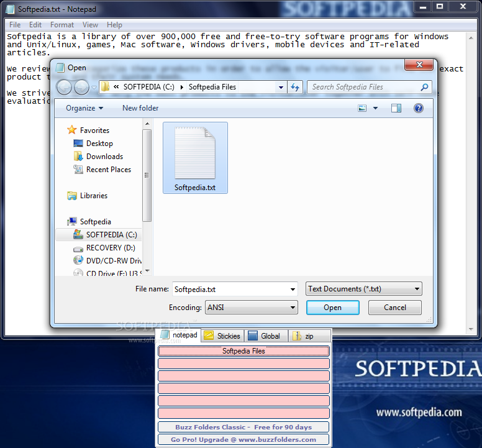Open the Help question mark icon
Screen dimensions: 482x448
(x=419, y=108)
